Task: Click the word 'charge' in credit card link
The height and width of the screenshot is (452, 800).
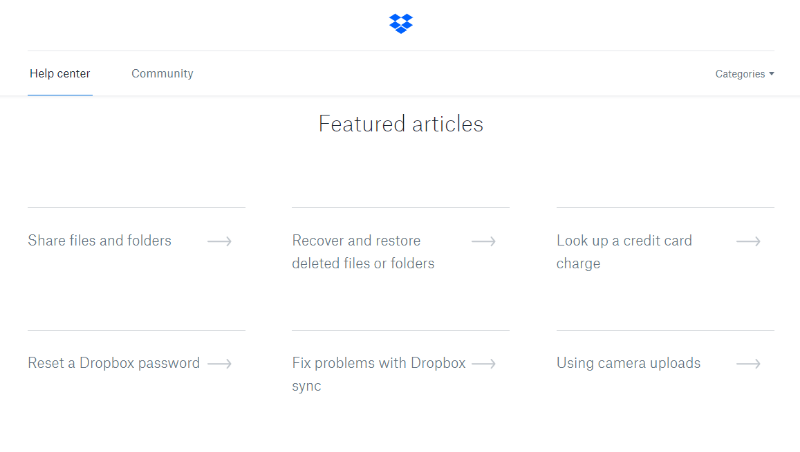Action: [x=578, y=264]
